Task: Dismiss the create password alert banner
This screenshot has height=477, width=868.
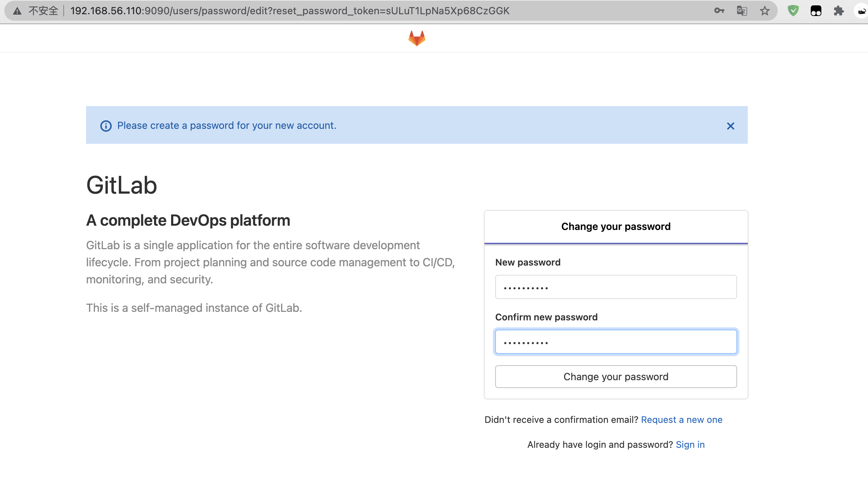Action: (730, 126)
